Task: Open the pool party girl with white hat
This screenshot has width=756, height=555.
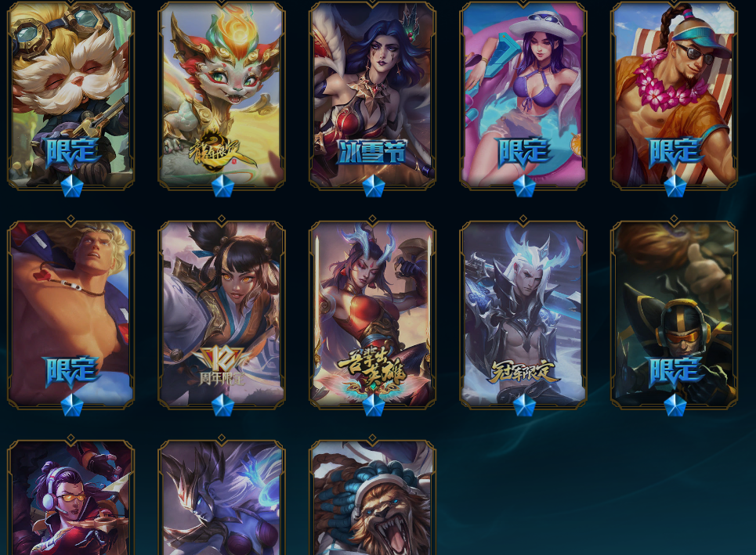Action: 523,94
